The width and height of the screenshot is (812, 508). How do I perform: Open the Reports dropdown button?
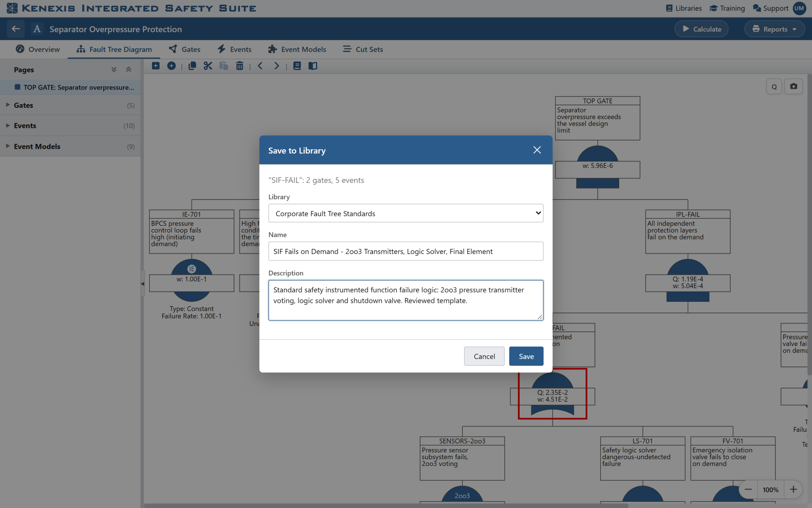click(x=775, y=29)
